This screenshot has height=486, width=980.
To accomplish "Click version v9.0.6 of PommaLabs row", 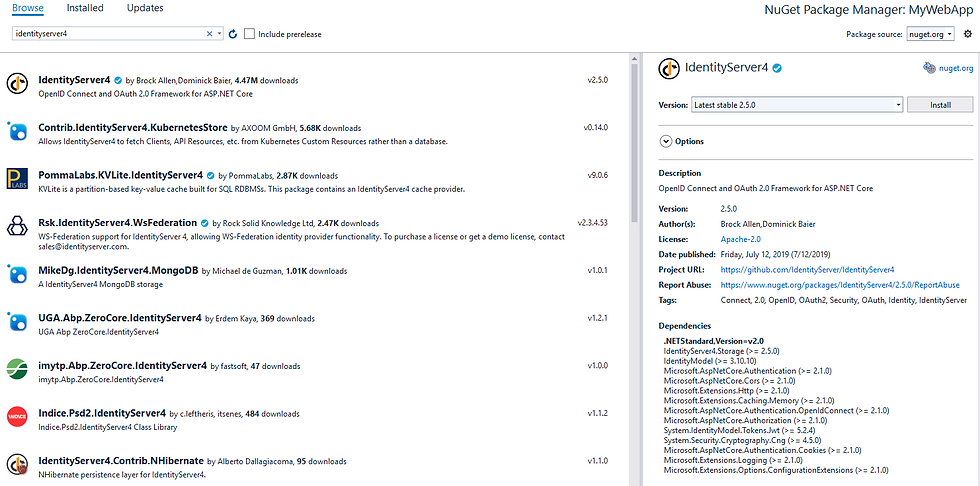I will pos(598,175).
